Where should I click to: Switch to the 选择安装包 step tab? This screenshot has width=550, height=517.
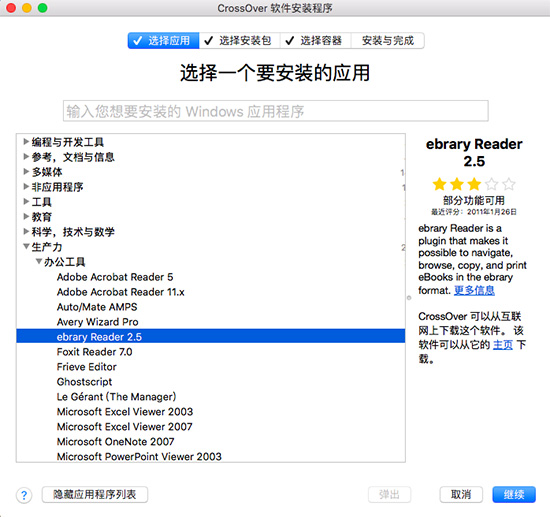[239, 41]
